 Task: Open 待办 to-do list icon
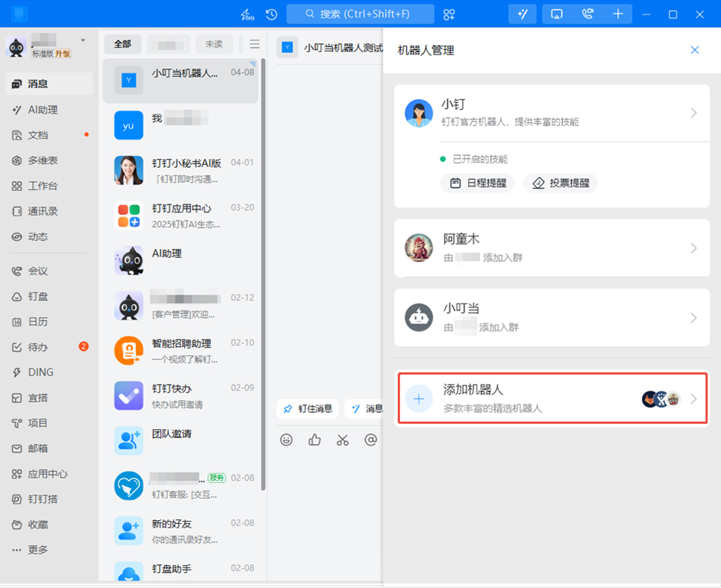point(17,347)
